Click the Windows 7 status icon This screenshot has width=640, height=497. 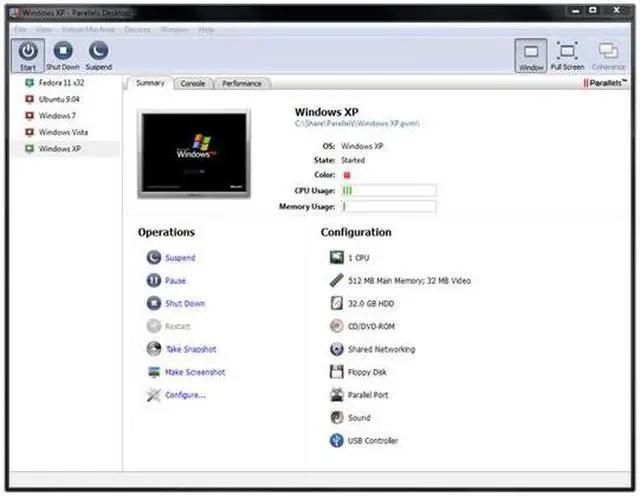[x=29, y=115]
